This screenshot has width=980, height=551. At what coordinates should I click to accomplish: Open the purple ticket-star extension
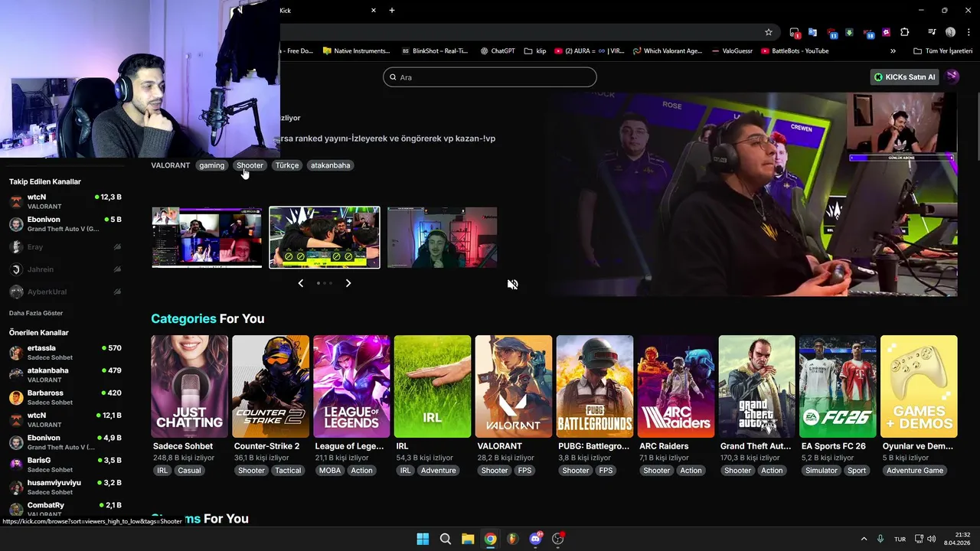[x=886, y=32]
